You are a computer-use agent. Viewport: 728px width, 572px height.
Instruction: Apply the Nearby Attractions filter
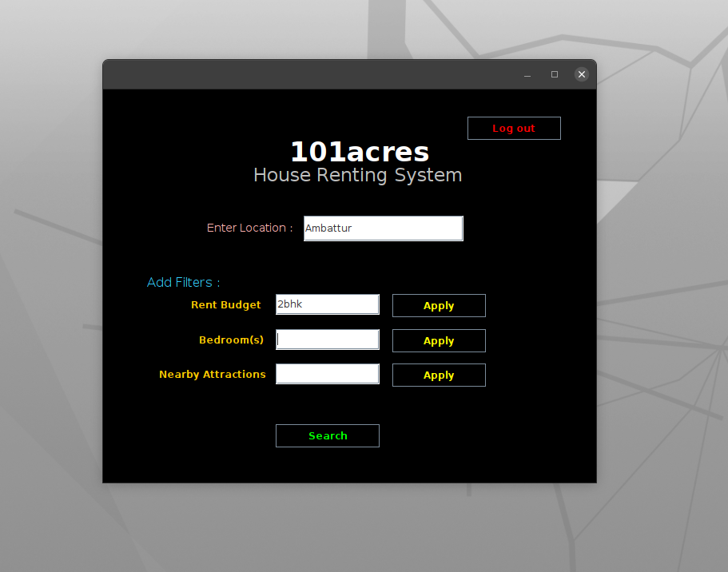pyautogui.click(x=438, y=375)
